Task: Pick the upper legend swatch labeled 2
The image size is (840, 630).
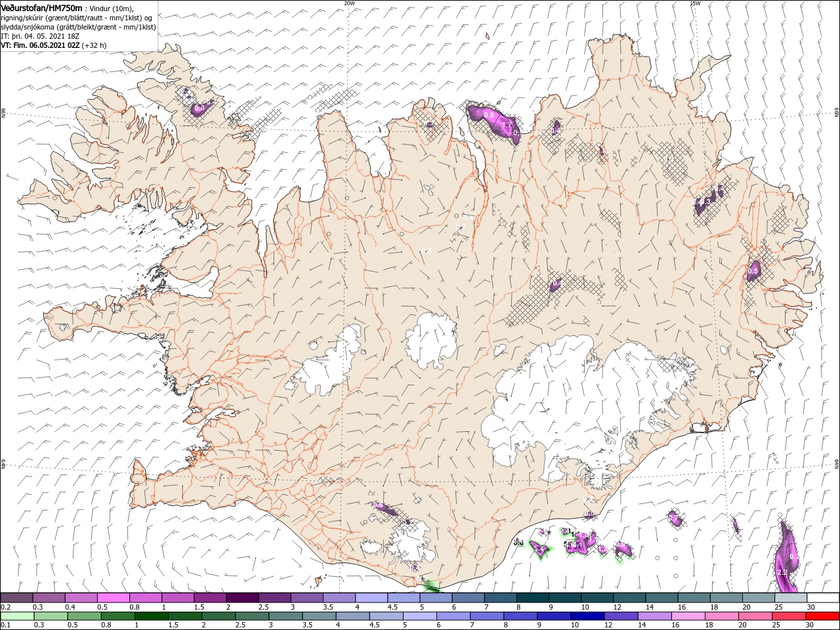Action: tap(242, 598)
